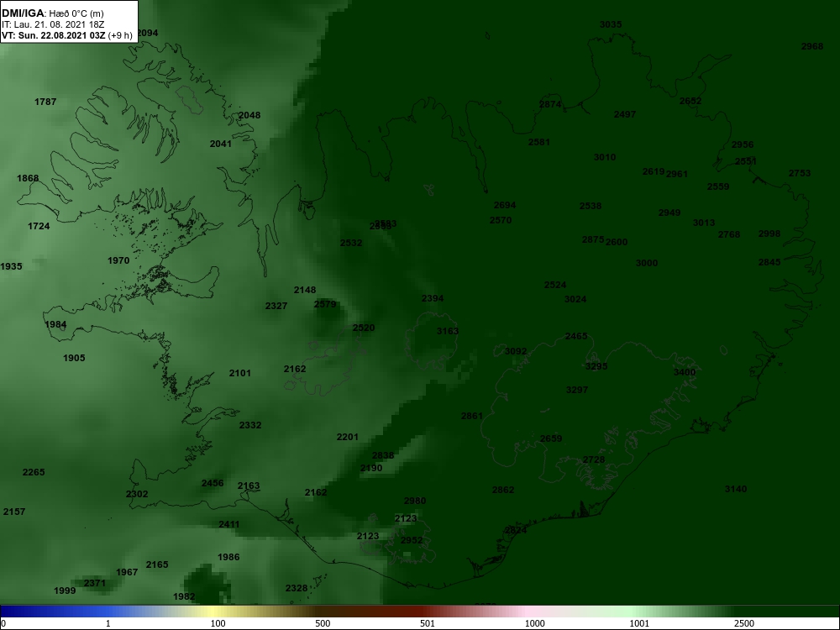This screenshot has height=630, width=840.
Task: Click the color scale label "500"
Action: [x=323, y=623]
